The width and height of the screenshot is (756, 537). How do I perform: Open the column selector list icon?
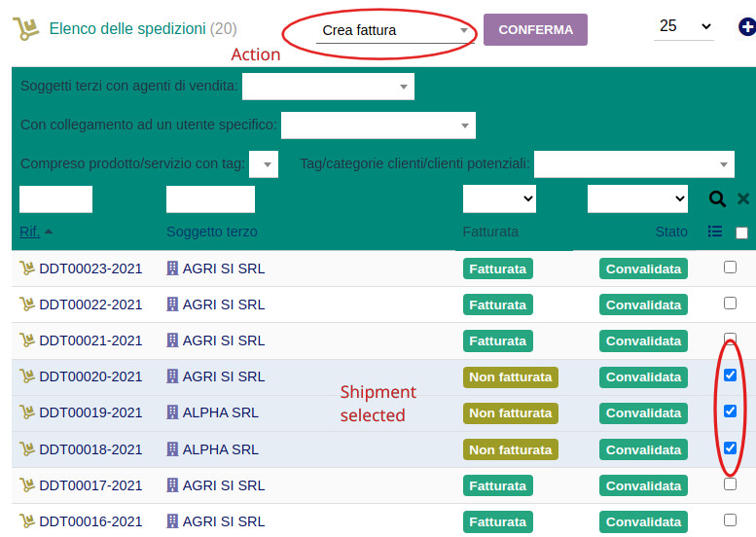715,232
